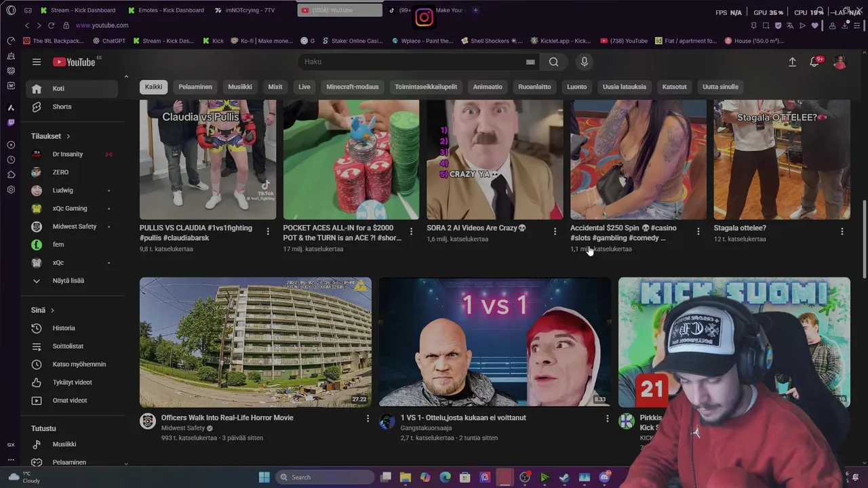Viewport: 868px width, 488px height.
Task: Open the SORA 2 AI Videos short thumbnail
Action: (495, 159)
